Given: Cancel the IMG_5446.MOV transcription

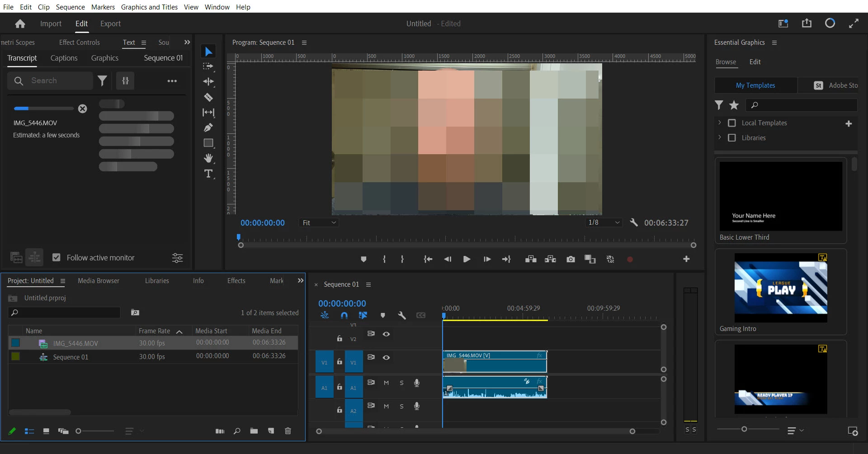Looking at the screenshot, I should tap(82, 109).
